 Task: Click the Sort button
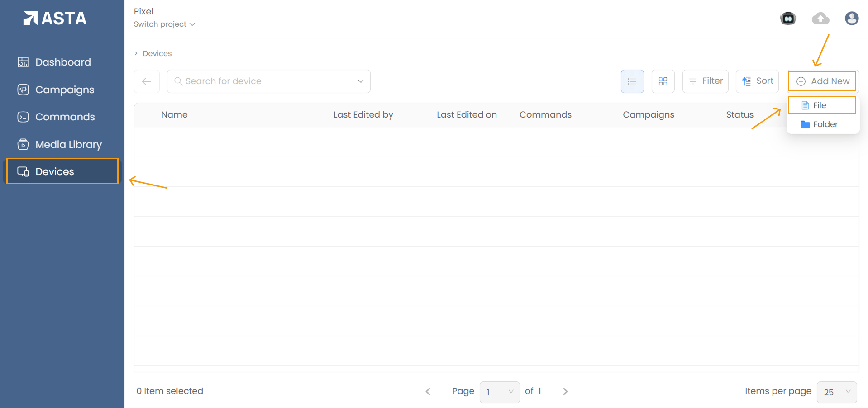(757, 81)
